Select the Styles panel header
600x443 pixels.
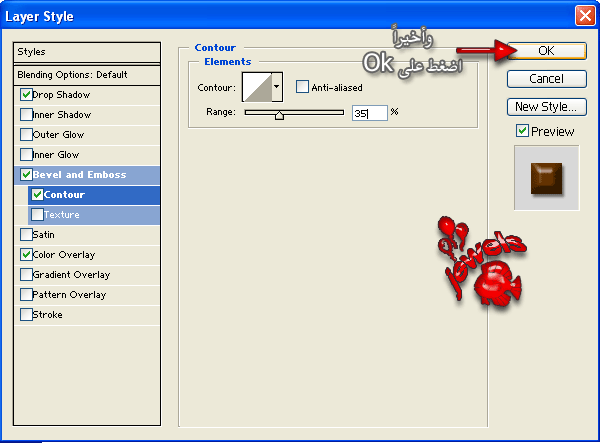click(88, 52)
